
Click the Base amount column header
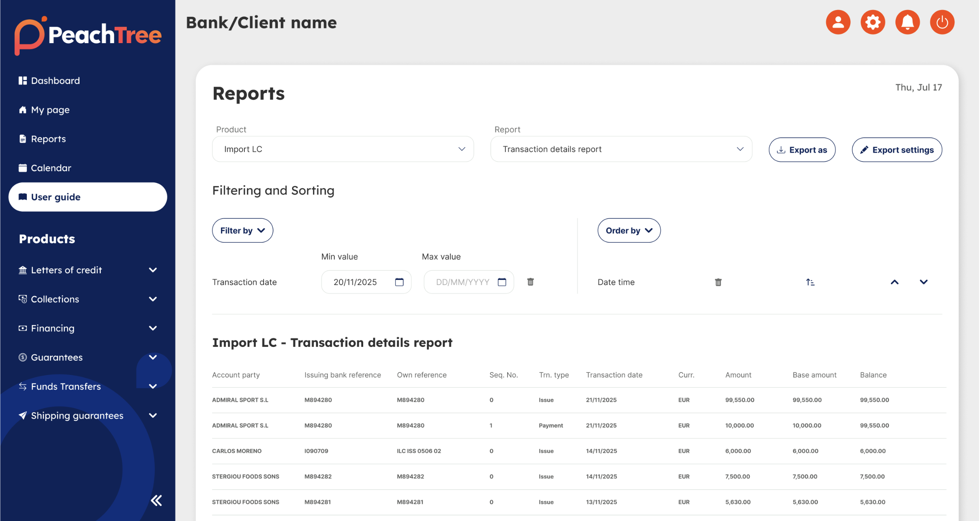(x=814, y=375)
